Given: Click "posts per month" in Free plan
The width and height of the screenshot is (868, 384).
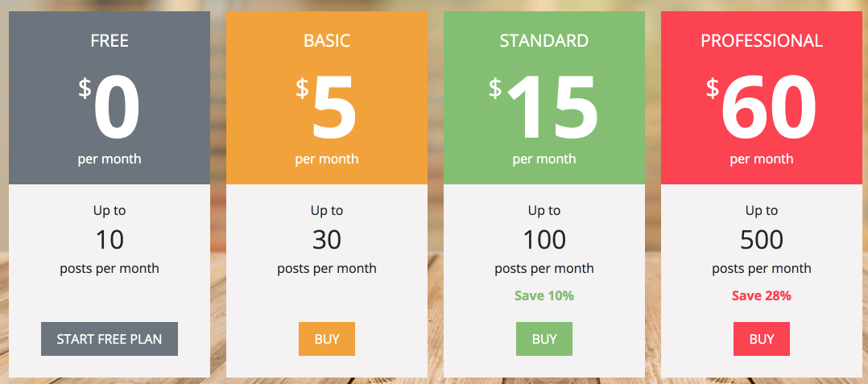Looking at the screenshot, I should 110,268.
